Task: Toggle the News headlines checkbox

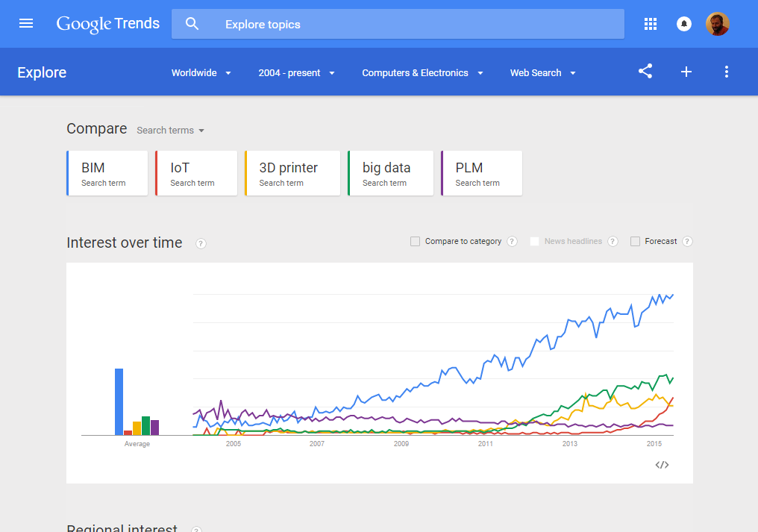Action: [x=534, y=241]
